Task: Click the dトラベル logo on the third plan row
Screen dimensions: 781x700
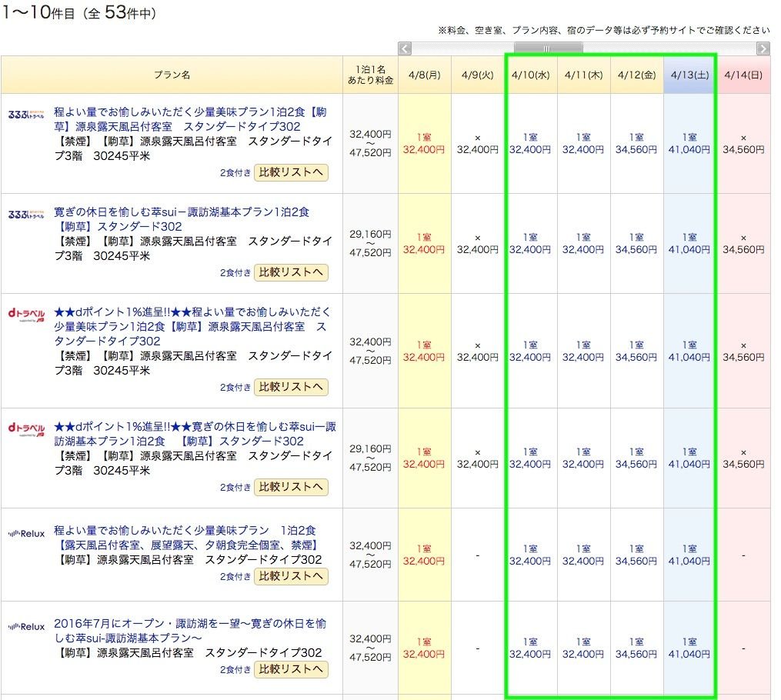Action: 25,315
